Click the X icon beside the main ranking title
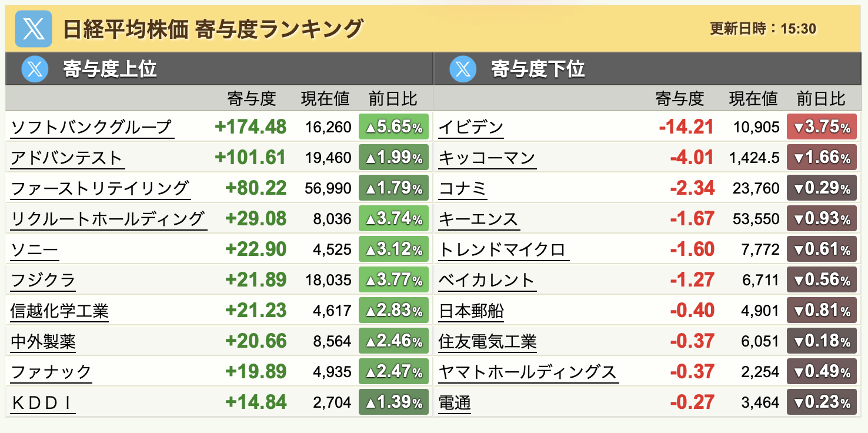This screenshot has height=433, width=868. pyautogui.click(x=33, y=29)
